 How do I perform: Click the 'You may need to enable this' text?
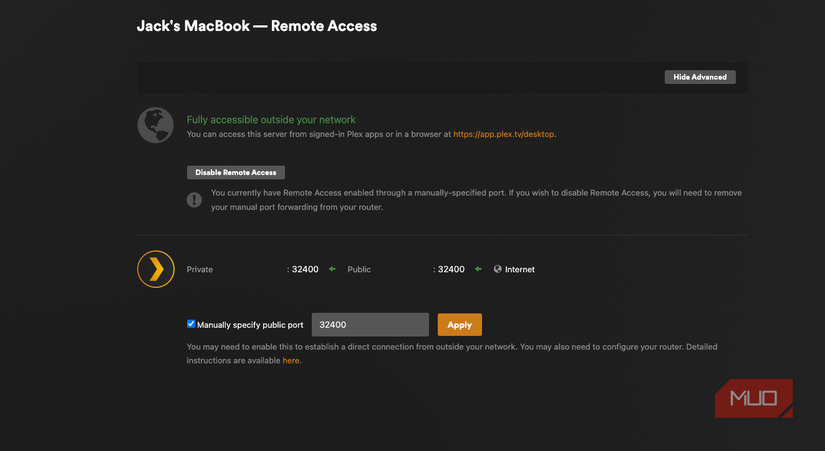pos(452,354)
